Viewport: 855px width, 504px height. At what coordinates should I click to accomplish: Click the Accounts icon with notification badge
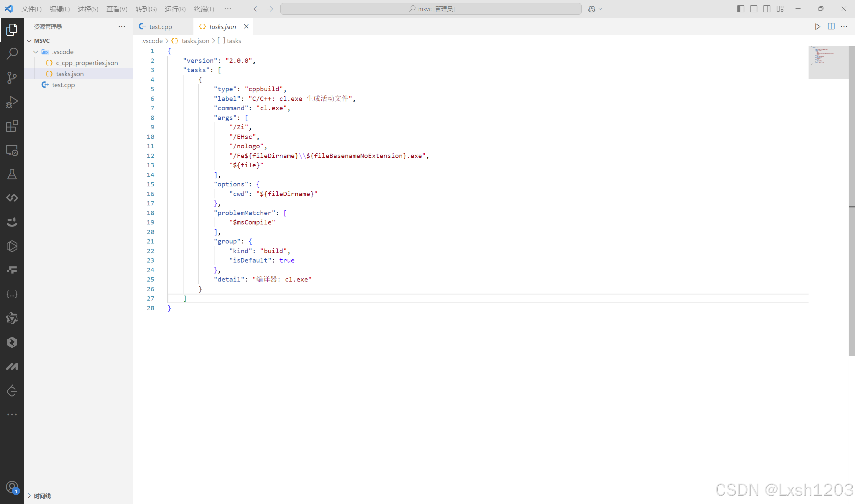pos(12,487)
